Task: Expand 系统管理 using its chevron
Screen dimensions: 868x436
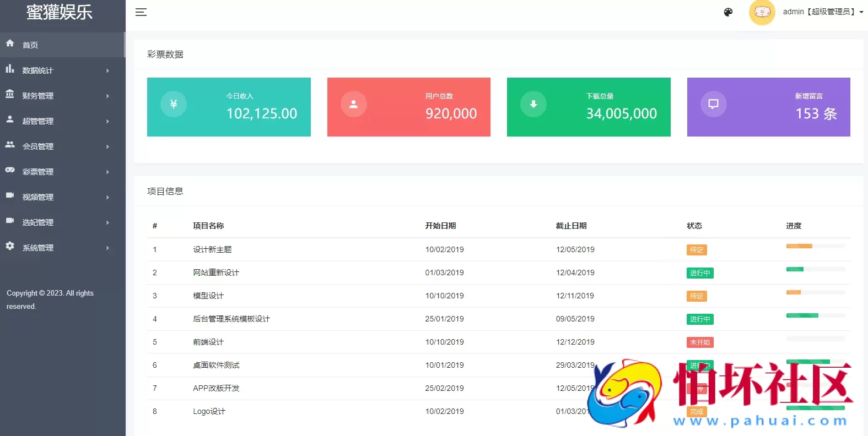Action: pos(107,248)
